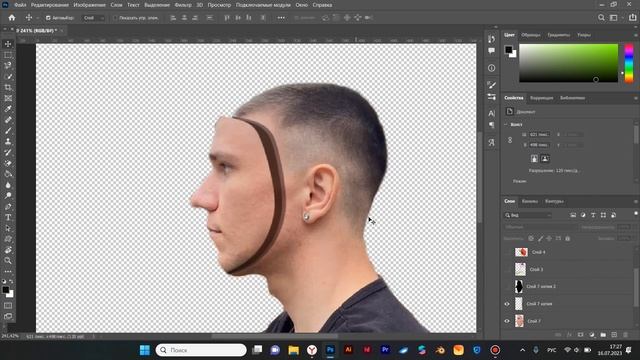Select the Frame tool
640x360 pixels.
(8, 98)
